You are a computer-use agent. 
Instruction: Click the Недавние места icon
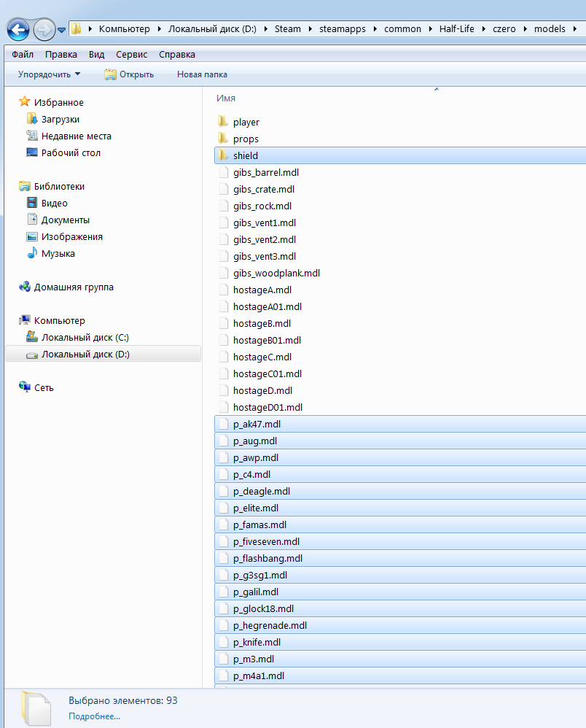(32, 136)
